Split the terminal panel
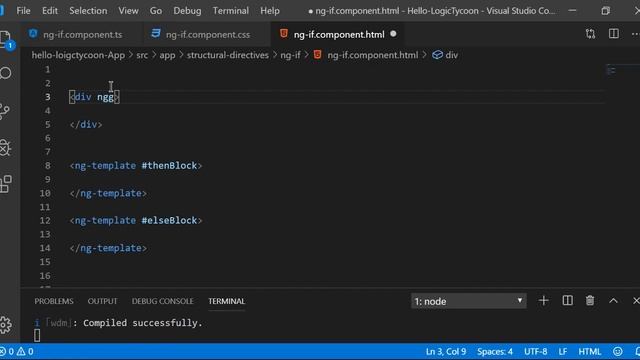 (x=567, y=301)
